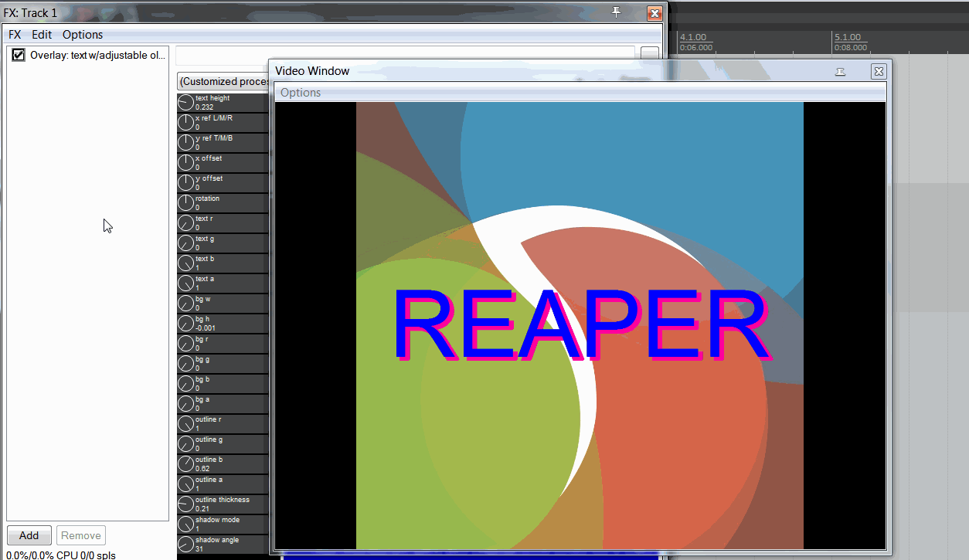Click the text r knob
The height and width of the screenshot is (560, 969).
tap(185, 222)
